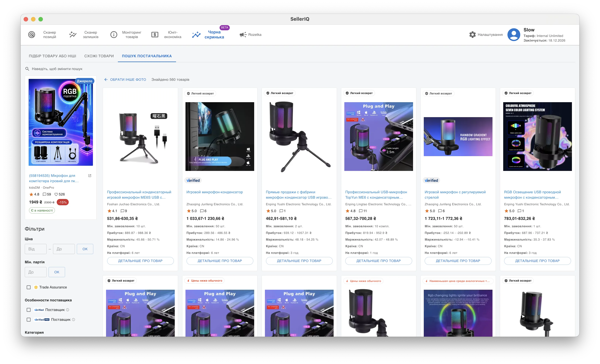Click the search field to change the query
Image resolution: width=600 pixels, height=364 pixels.
tap(57, 69)
